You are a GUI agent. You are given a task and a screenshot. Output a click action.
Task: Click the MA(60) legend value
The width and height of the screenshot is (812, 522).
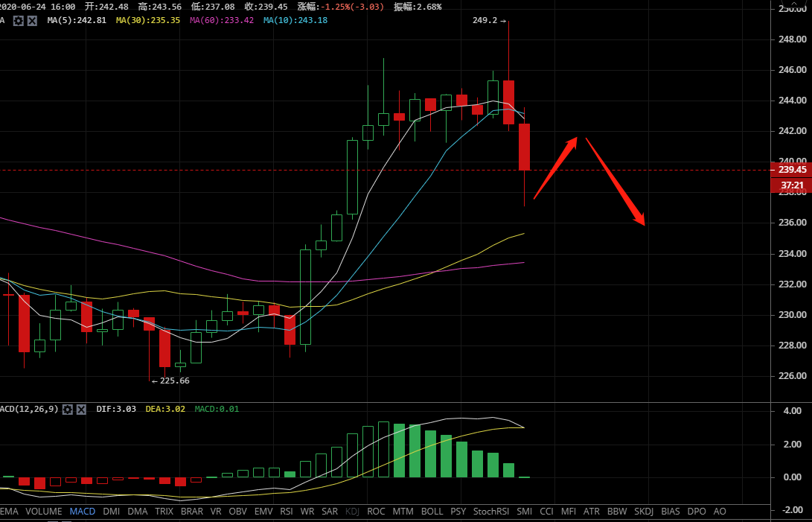[x=222, y=20]
